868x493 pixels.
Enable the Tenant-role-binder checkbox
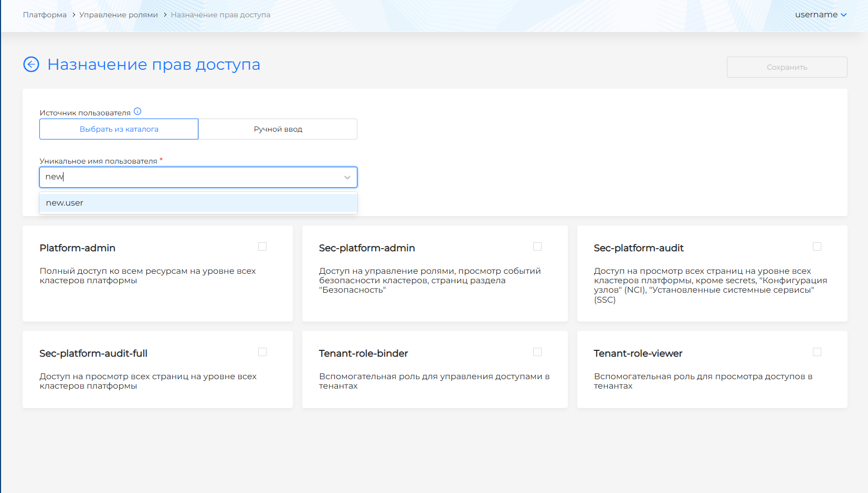pos(537,352)
